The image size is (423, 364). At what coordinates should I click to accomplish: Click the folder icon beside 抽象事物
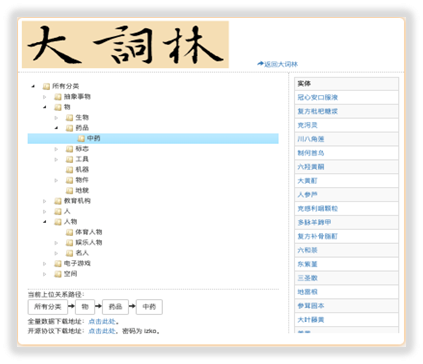coord(58,97)
